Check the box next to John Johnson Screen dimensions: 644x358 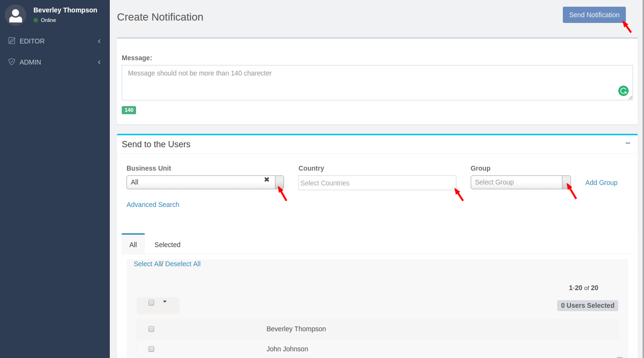tap(151, 349)
